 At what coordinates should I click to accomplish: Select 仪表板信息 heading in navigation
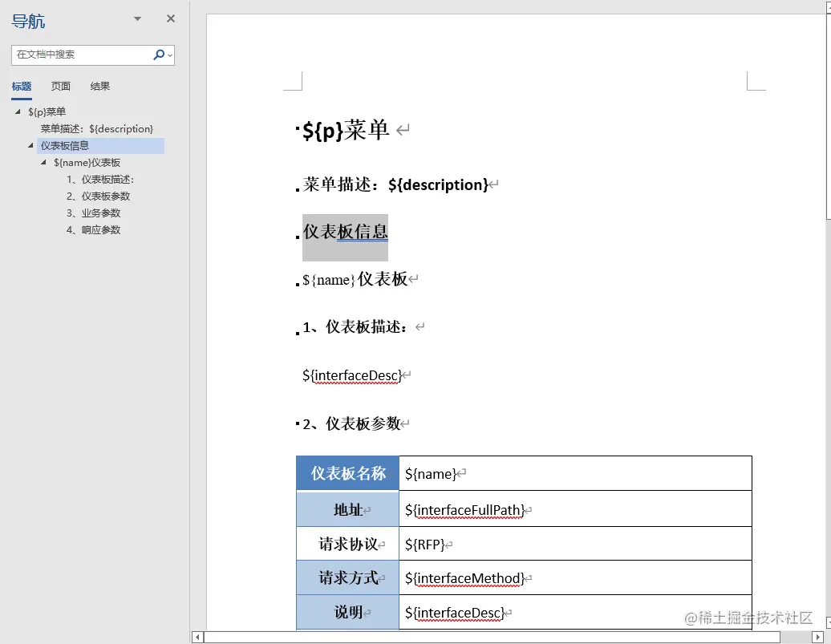(101, 146)
